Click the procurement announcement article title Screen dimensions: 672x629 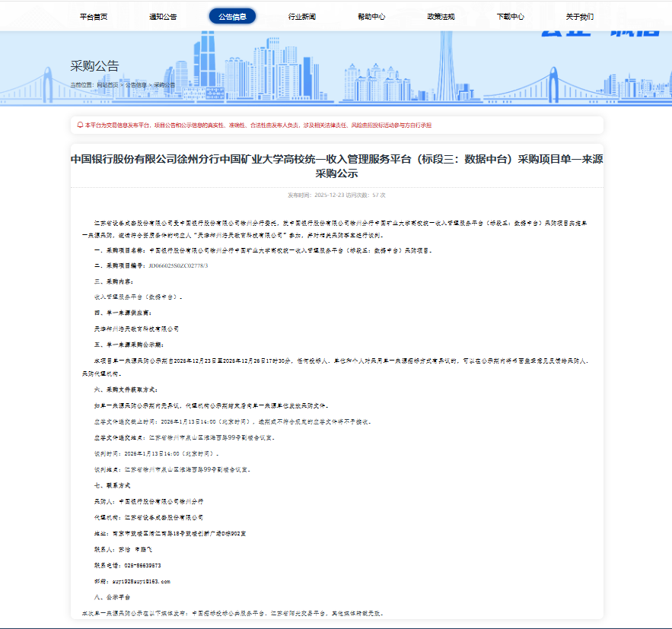(336, 166)
